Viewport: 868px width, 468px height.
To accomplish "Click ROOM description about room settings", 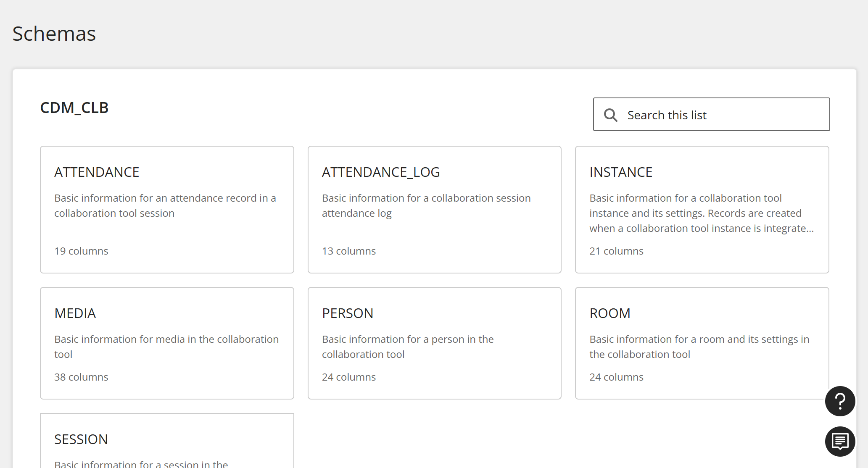I will (x=699, y=347).
